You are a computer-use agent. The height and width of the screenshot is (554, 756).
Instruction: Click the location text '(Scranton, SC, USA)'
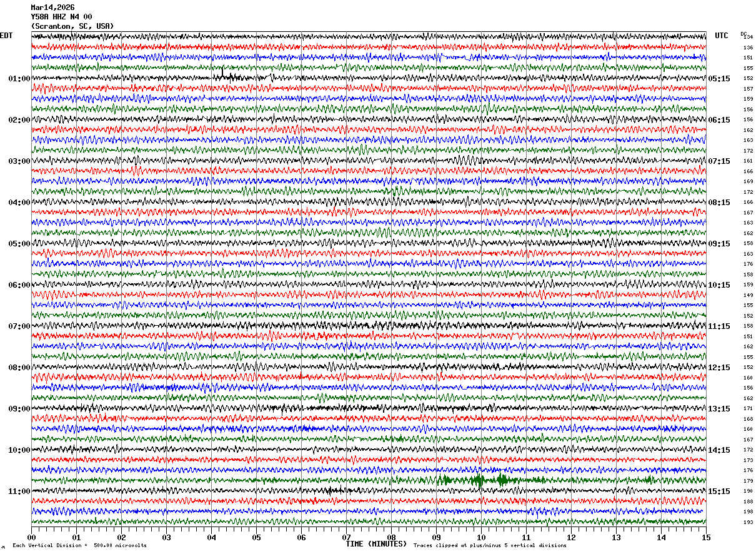(72, 26)
